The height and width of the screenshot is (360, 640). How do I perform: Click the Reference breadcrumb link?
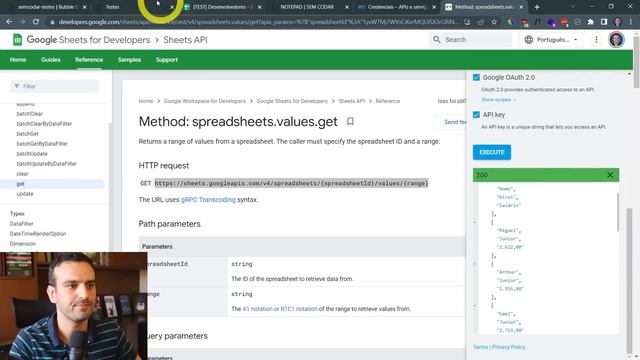[387, 101]
